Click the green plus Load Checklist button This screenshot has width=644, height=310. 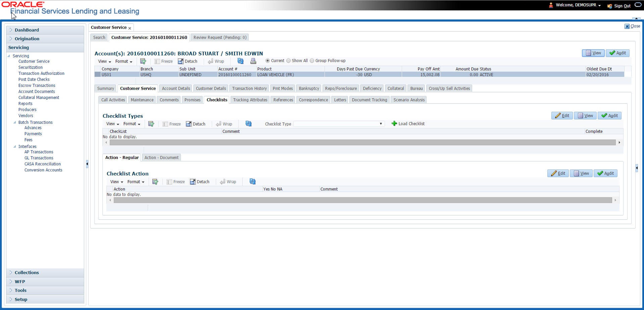click(408, 123)
